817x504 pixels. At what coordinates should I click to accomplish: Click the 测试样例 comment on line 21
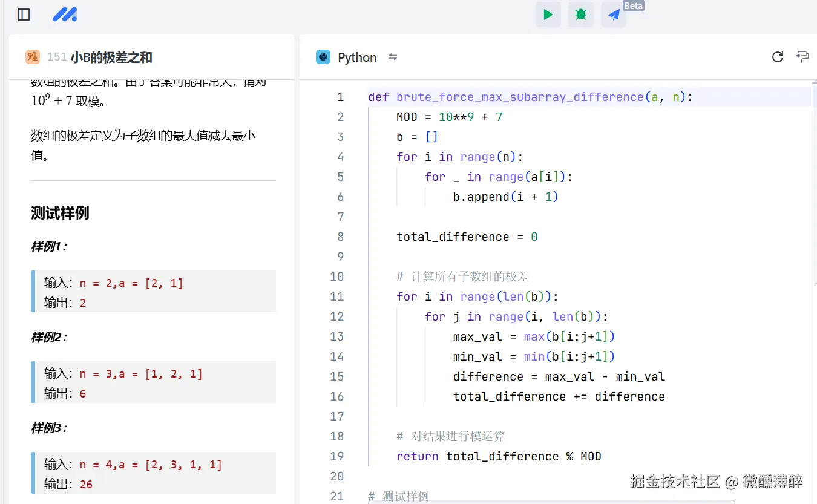[399, 496]
